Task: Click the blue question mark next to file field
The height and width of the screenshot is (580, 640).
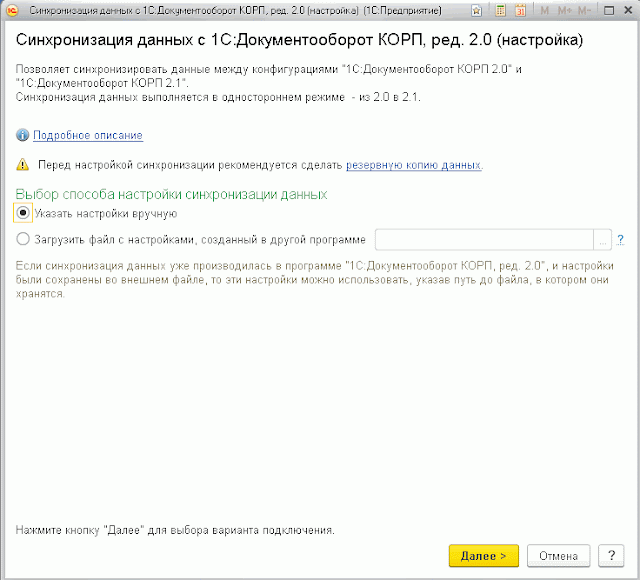Action: click(x=620, y=240)
